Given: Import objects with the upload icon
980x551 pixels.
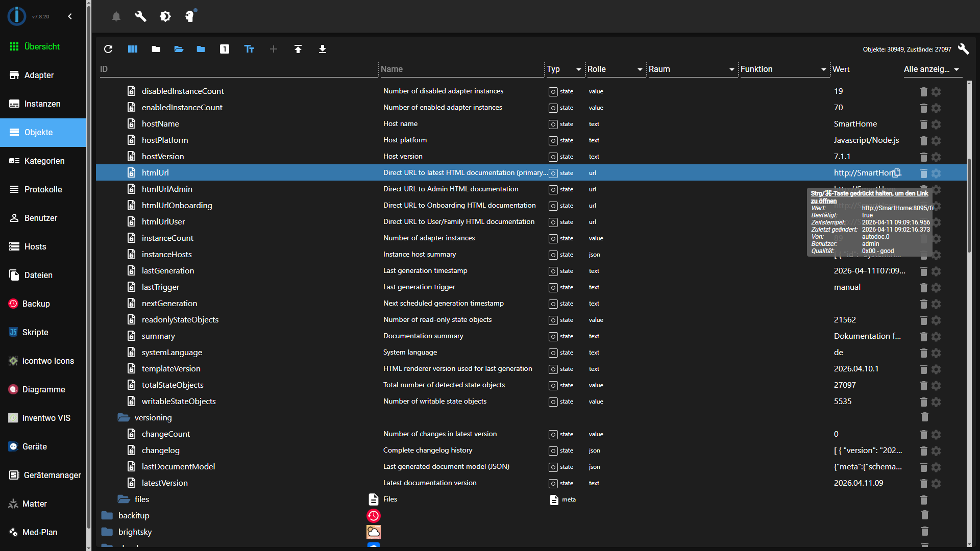Looking at the screenshot, I should point(298,49).
